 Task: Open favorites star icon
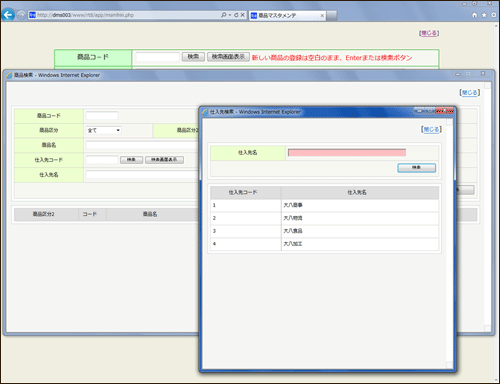coord(484,15)
